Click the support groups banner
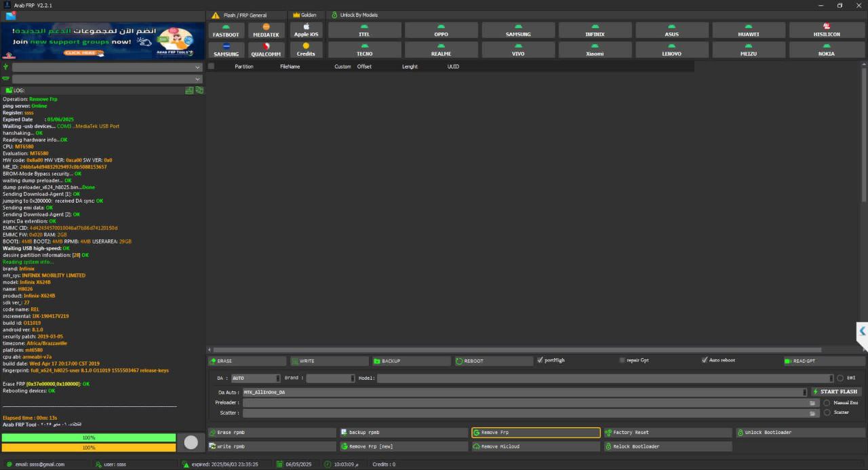 click(103, 41)
